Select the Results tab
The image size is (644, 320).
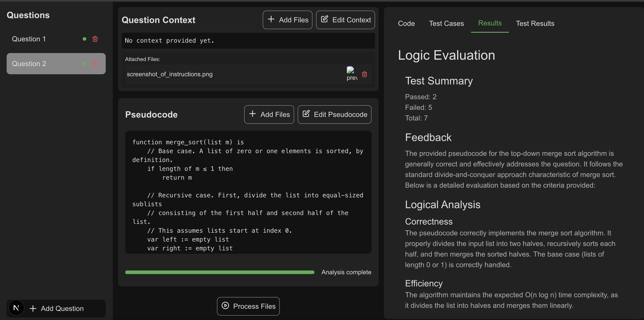(489, 23)
